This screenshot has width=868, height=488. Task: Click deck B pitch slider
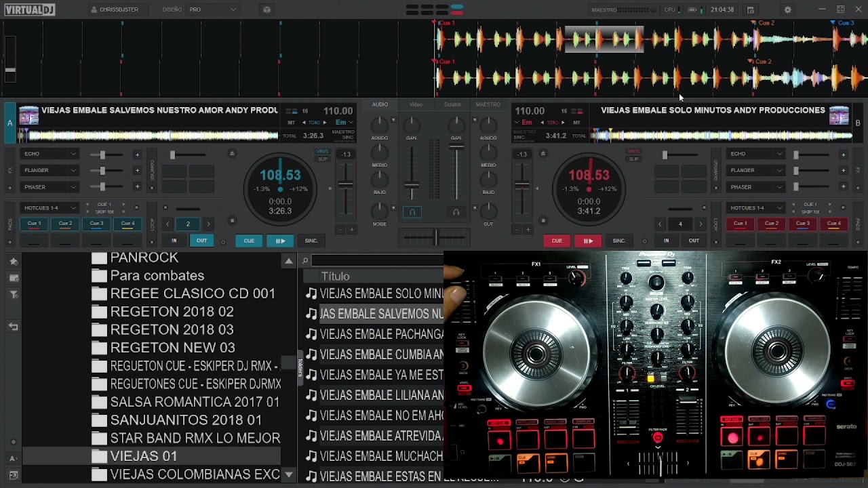pyautogui.click(x=521, y=184)
